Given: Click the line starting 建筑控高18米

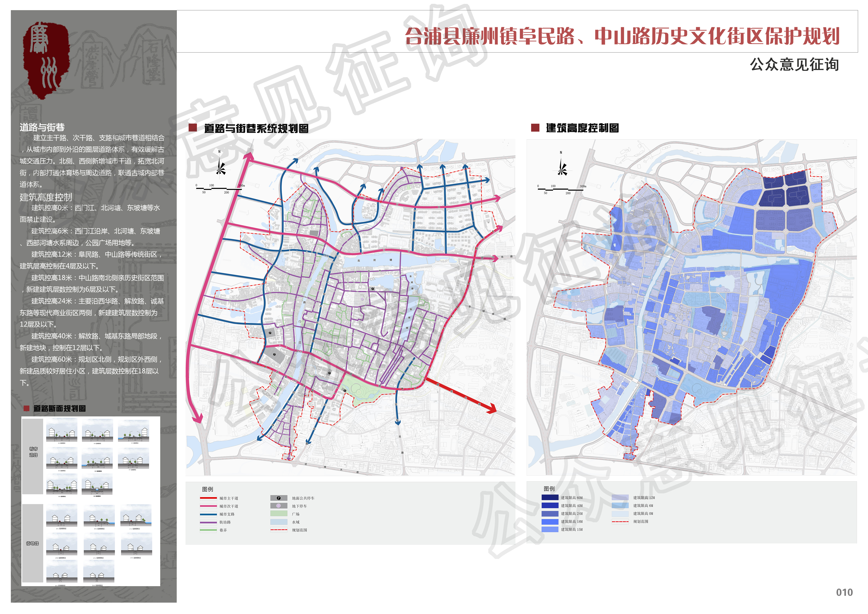Looking at the screenshot, I should point(97,278).
